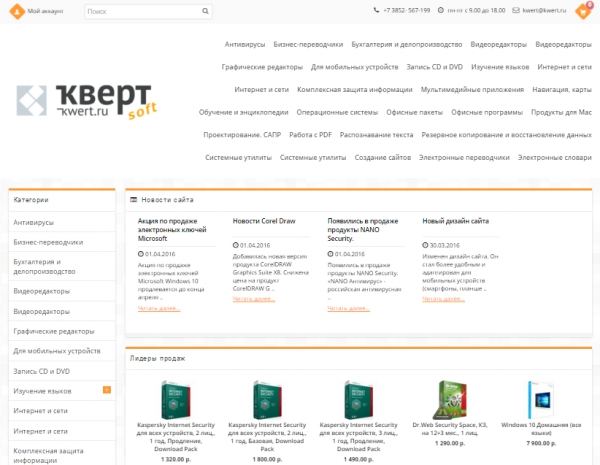
Task: Click the phone handset icon
Action: [377, 10]
